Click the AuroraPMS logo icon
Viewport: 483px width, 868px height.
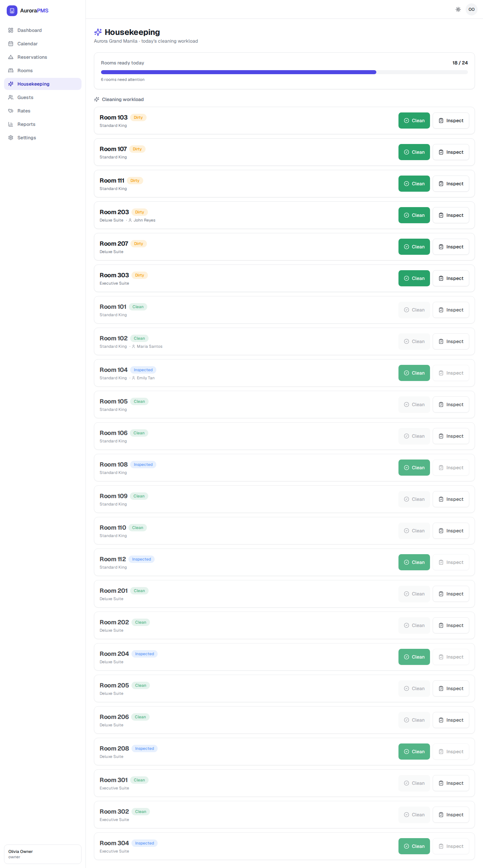(x=12, y=10)
